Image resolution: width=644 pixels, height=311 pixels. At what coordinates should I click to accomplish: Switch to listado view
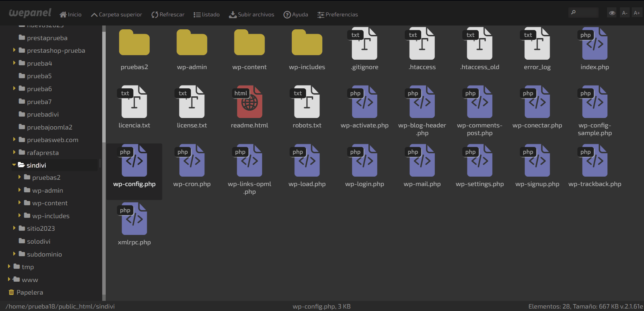click(x=207, y=15)
